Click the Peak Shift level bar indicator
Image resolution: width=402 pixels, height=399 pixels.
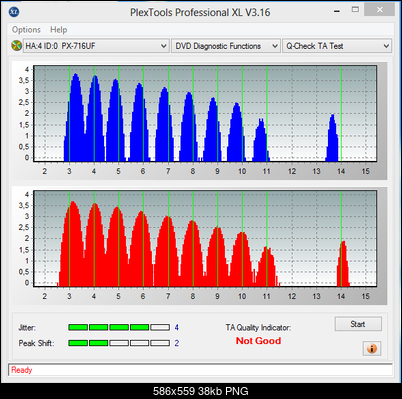[x=119, y=343]
